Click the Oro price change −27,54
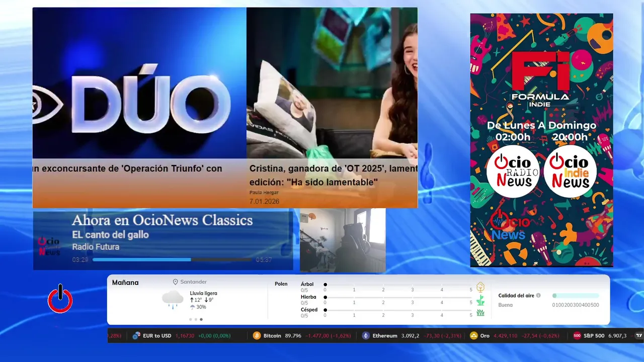 coord(529,335)
